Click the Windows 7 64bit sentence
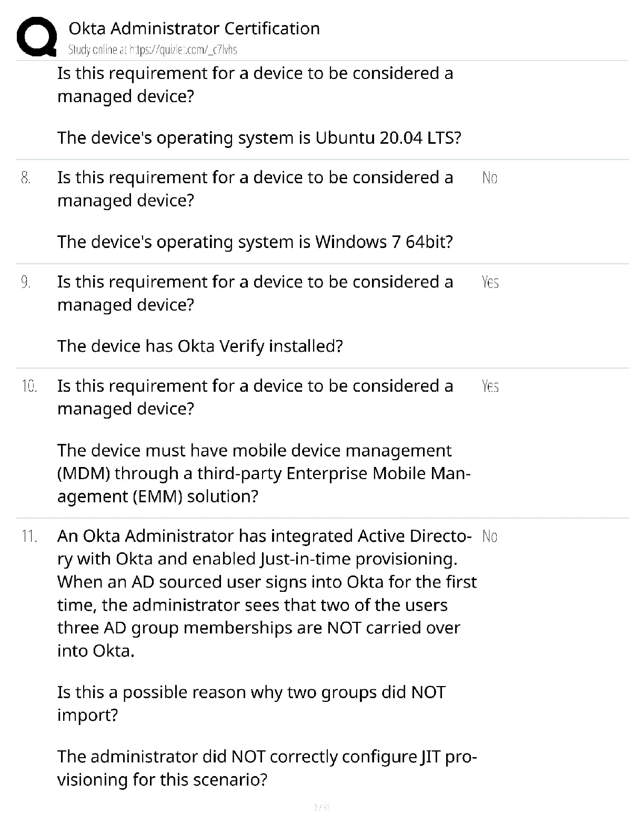The height and width of the screenshot is (834, 644). pyautogui.click(x=255, y=242)
